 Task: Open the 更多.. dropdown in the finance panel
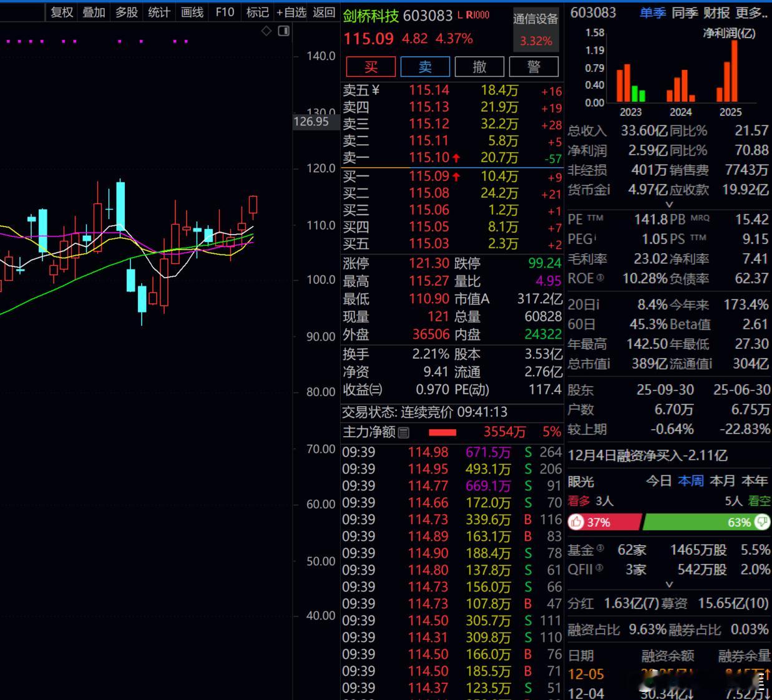[752, 12]
